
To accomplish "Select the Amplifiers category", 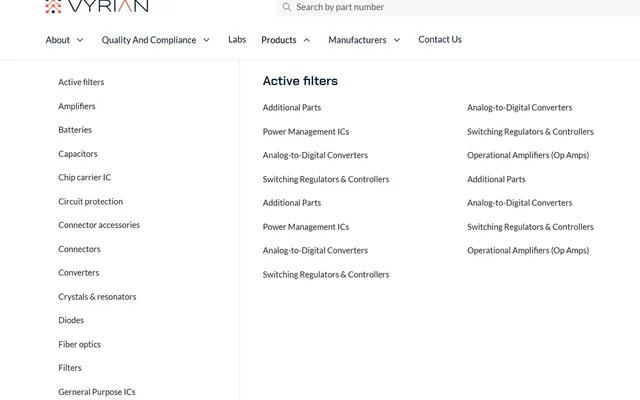I will click(77, 106).
